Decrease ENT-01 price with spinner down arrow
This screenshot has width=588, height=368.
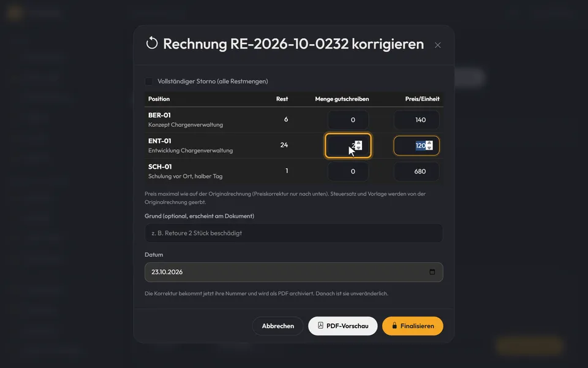coord(429,148)
